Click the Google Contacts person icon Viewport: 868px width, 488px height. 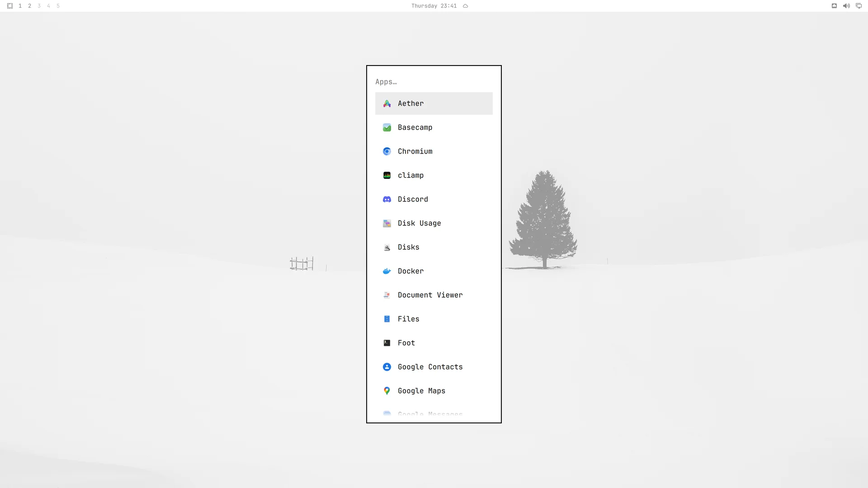pyautogui.click(x=387, y=367)
